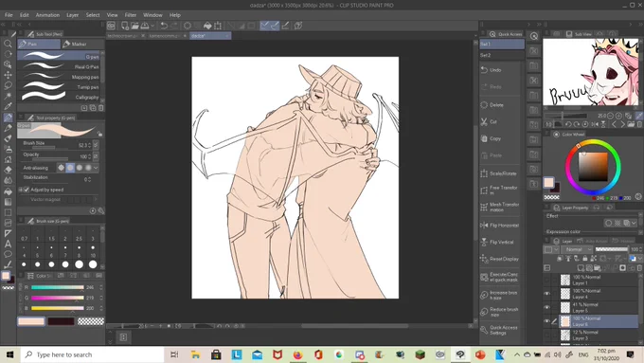The height and width of the screenshot is (363, 644).
Task: Select the Move layer tool
Action: click(x=8, y=75)
